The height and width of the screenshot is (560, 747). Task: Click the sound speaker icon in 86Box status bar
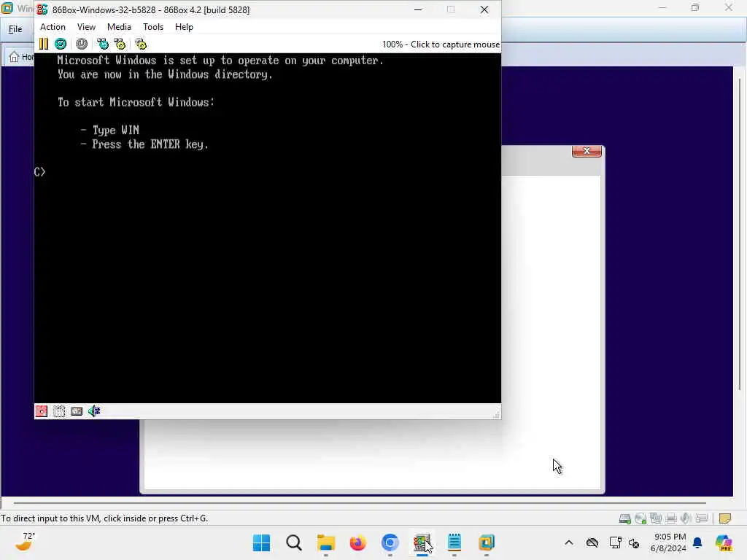pos(94,411)
